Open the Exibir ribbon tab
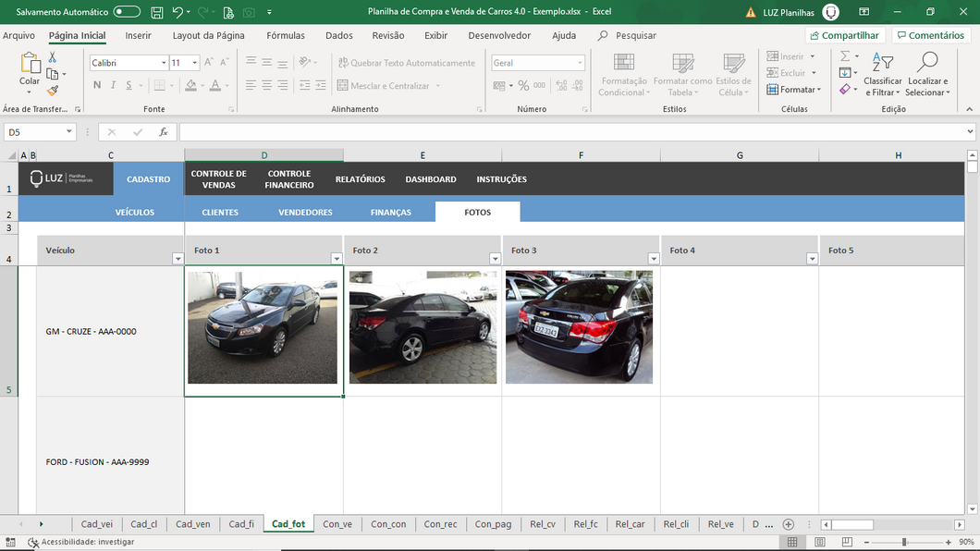980x551 pixels. (435, 36)
